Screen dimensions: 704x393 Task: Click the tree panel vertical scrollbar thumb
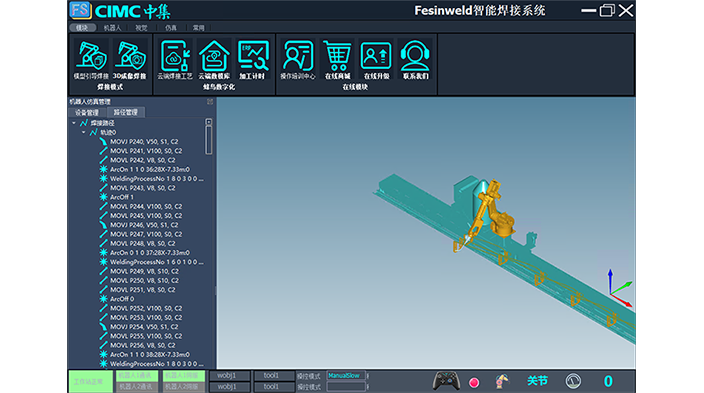208,140
